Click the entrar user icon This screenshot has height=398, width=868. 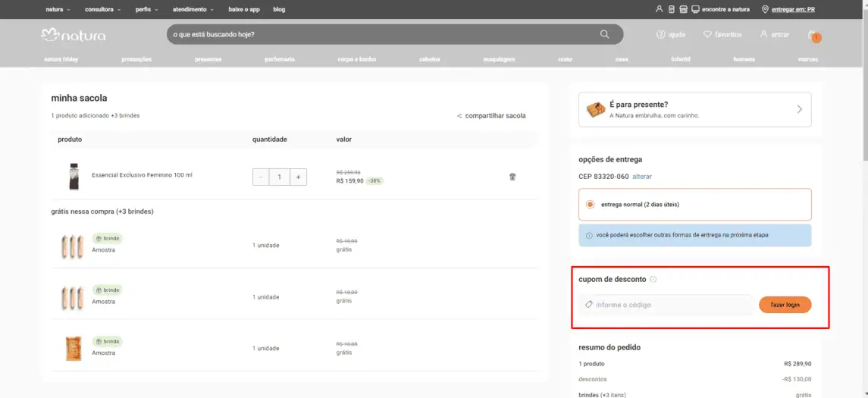click(x=764, y=34)
